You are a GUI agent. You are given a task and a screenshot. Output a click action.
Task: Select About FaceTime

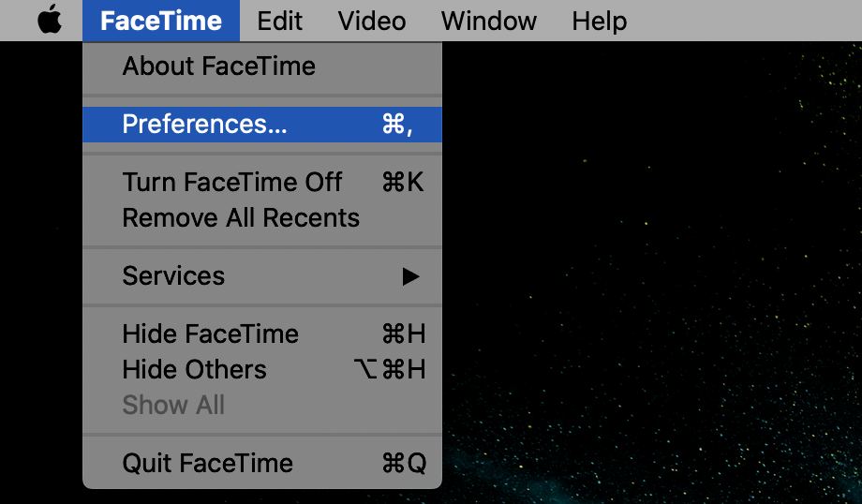pyautogui.click(x=218, y=67)
